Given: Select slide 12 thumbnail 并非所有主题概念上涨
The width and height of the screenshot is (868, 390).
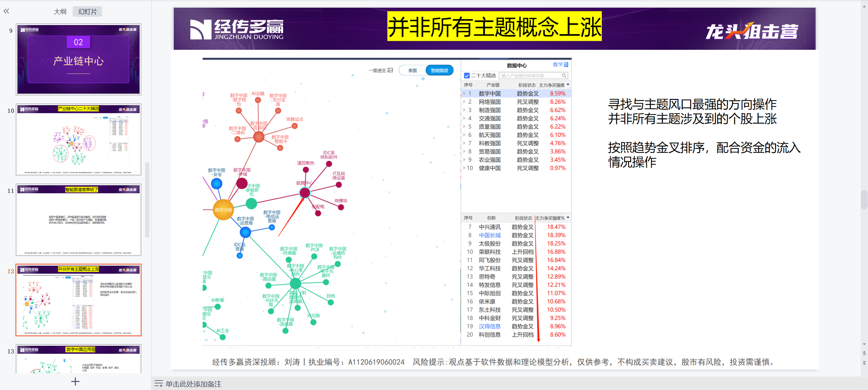Looking at the screenshot, I should [x=78, y=300].
